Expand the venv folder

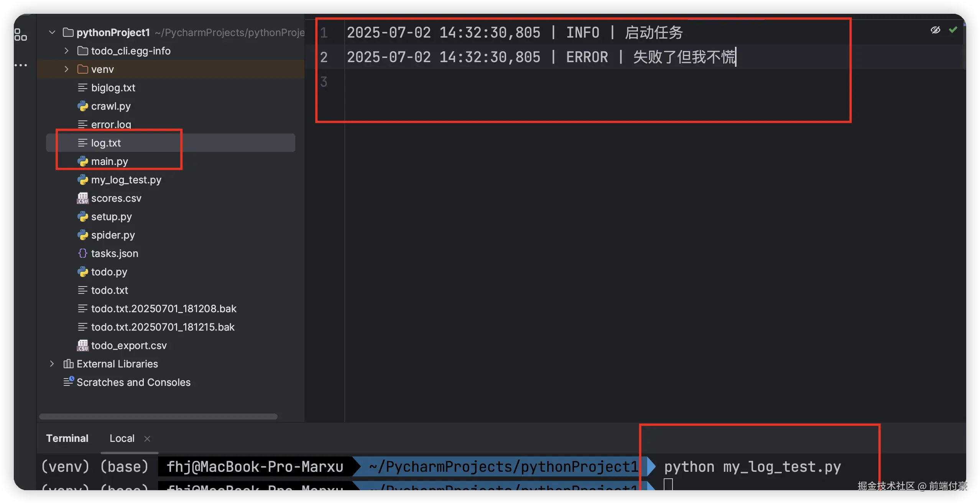tap(66, 69)
